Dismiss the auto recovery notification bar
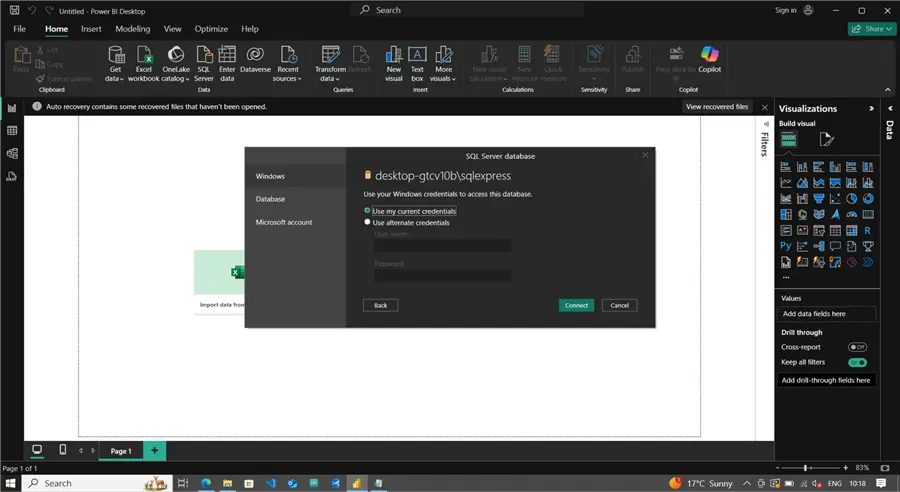This screenshot has height=492, width=900. pos(765,107)
